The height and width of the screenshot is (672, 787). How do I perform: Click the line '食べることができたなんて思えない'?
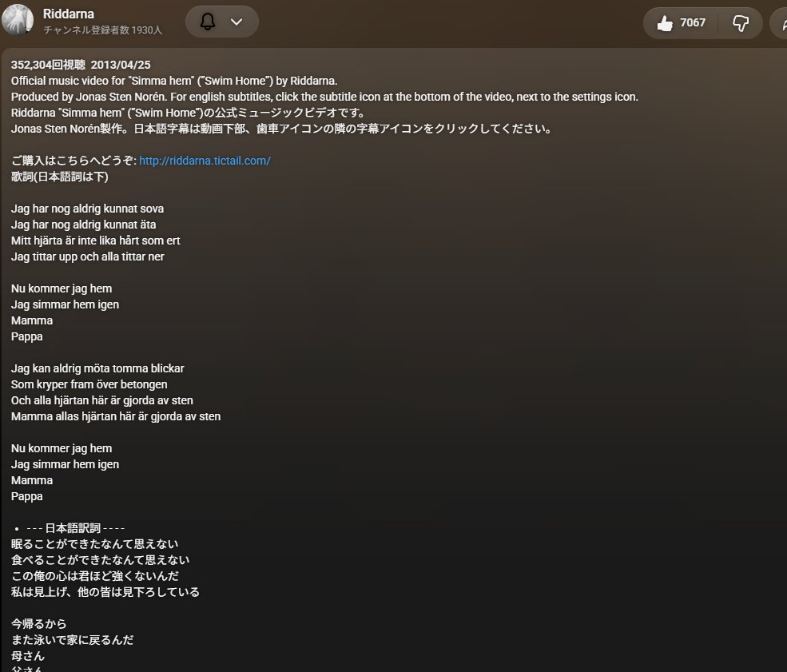101,561
